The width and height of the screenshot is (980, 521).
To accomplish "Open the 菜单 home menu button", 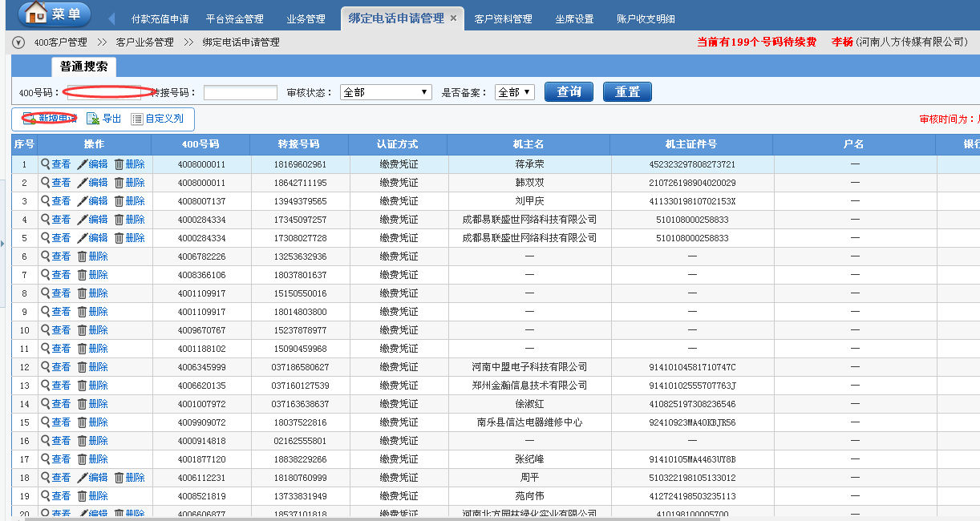I will coord(54,14).
